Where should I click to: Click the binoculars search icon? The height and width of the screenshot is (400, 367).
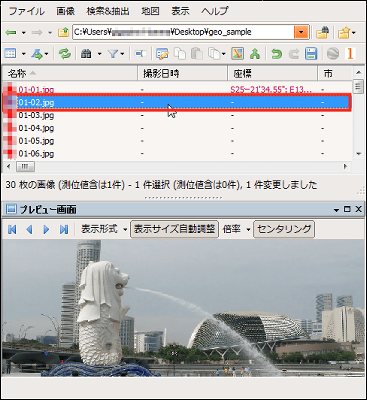point(86,53)
